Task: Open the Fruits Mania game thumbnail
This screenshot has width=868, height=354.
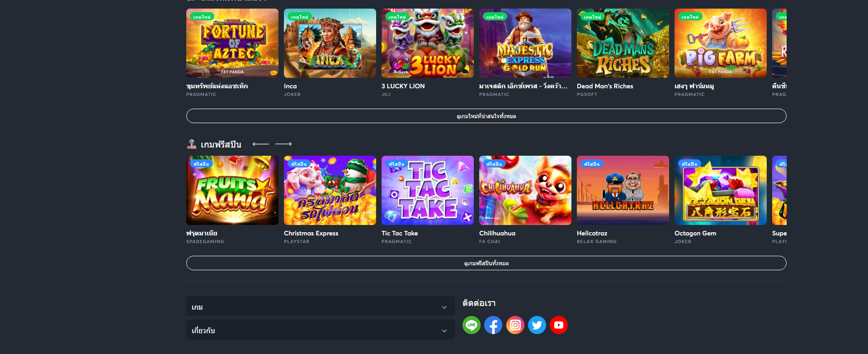Action: click(x=232, y=190)
